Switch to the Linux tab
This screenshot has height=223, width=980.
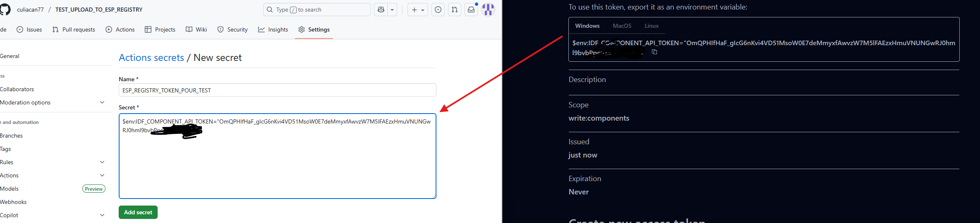pyautogui.click(x=651, y=26)
